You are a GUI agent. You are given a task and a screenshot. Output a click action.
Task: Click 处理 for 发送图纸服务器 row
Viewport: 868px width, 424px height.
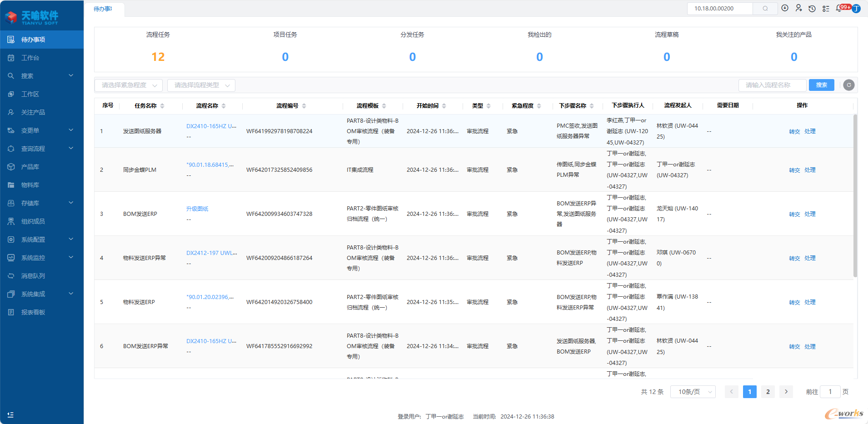(810, 131)
